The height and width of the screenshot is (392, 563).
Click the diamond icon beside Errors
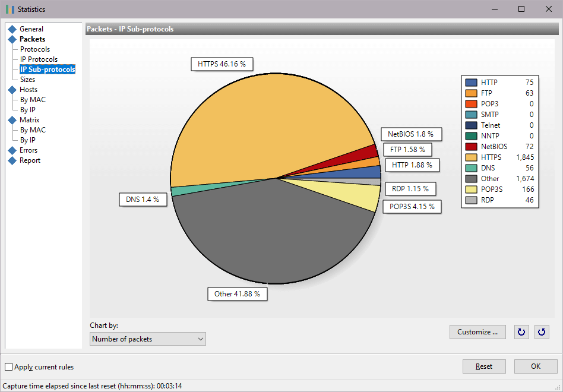click(x=11, y=150)
